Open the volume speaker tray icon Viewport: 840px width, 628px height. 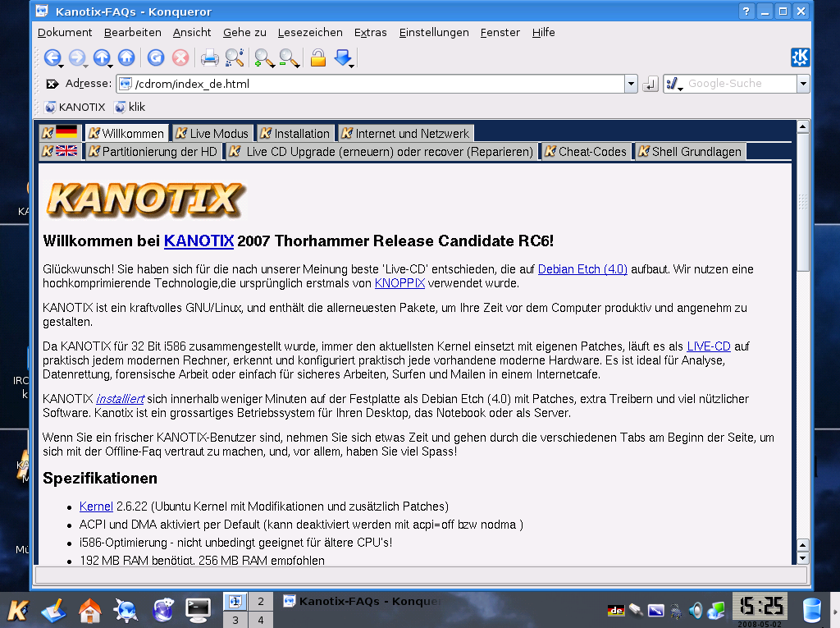point(696,610)
